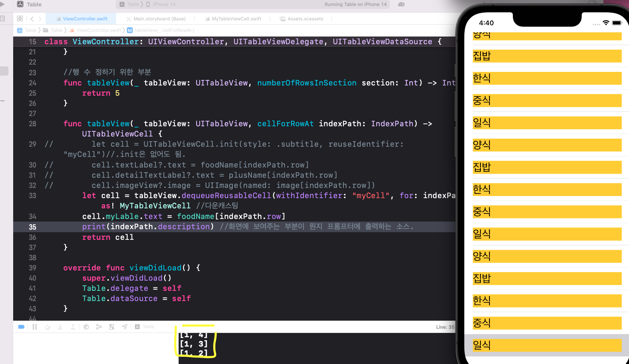Tap the highlighted 일식 row in Simulator

(547, 345)
